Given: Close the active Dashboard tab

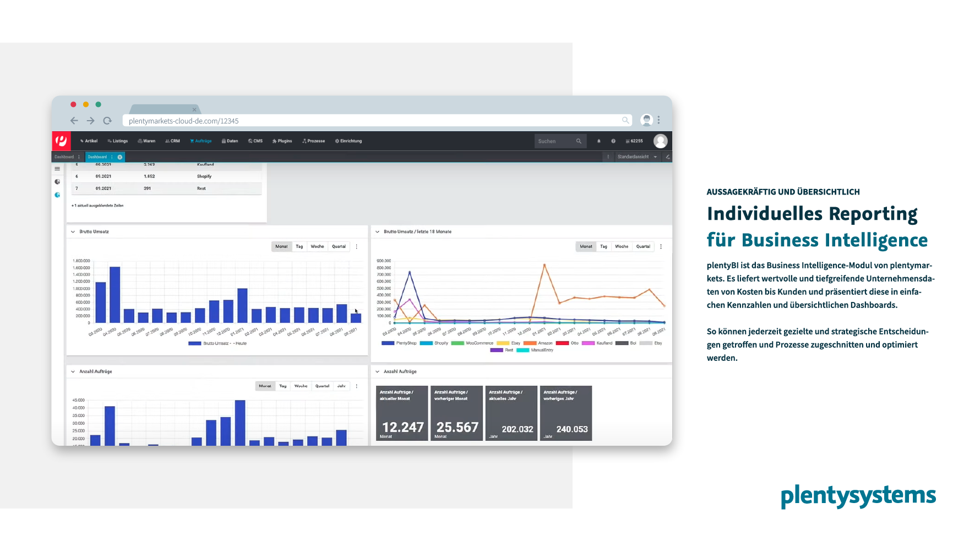Looking at the screenshot, I should tap(120, 157).
